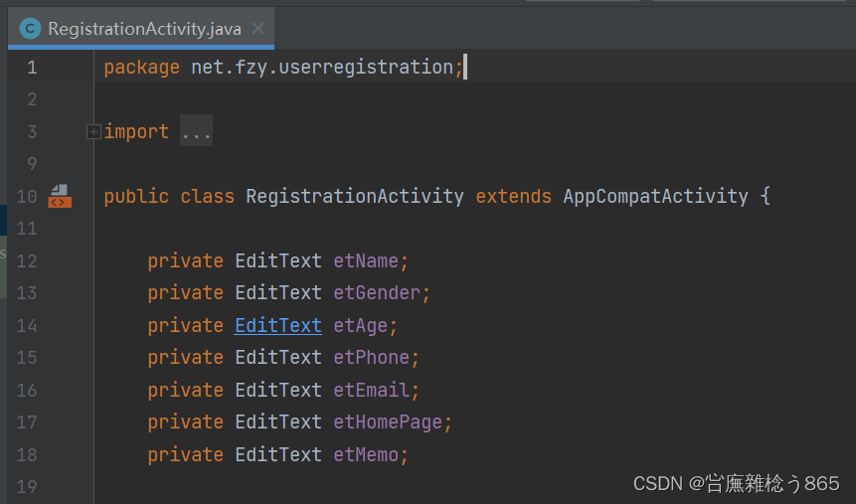856x504 pixels.
Task: Click the AppCompatActivity superclass name
Action: [x=655, y=196]
